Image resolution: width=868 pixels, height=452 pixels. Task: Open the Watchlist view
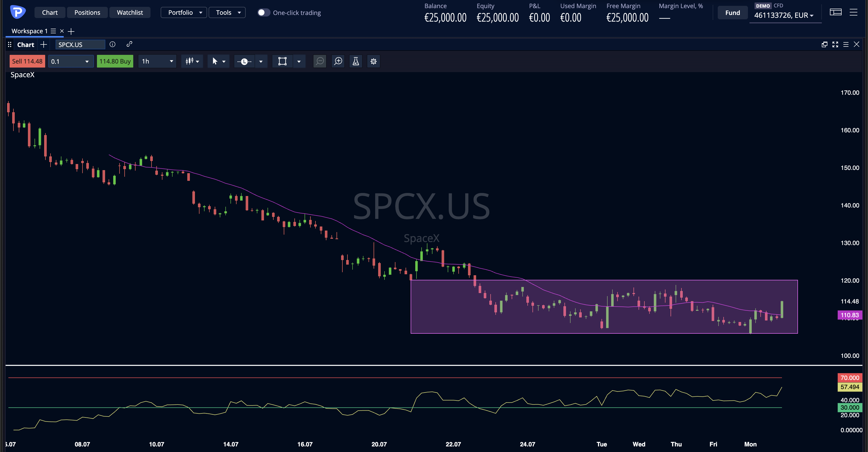point(130,12)
